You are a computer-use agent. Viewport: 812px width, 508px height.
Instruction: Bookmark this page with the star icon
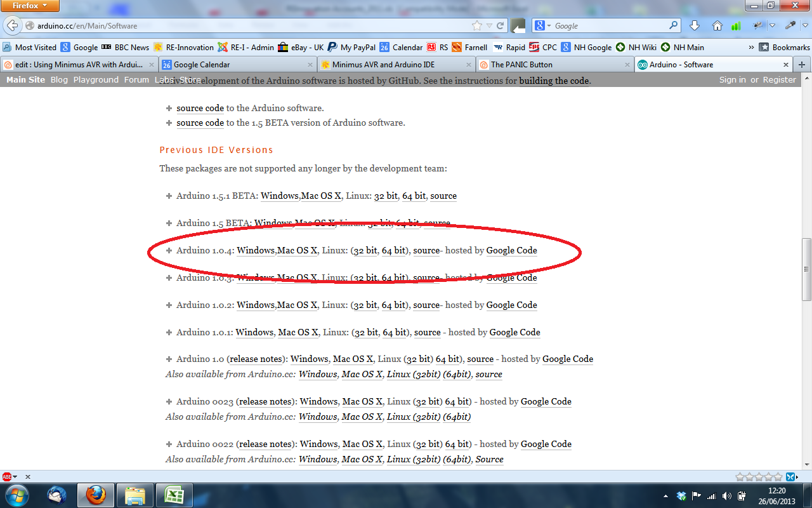tap(477, 26)
